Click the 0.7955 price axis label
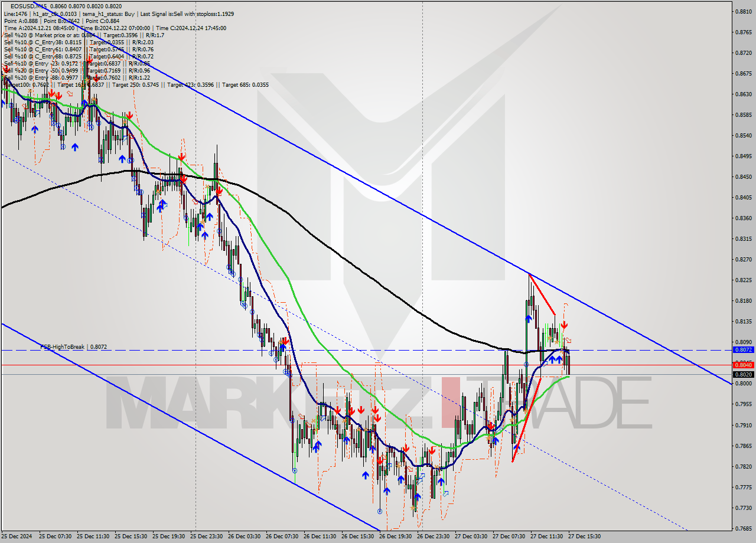 (742, 404)
